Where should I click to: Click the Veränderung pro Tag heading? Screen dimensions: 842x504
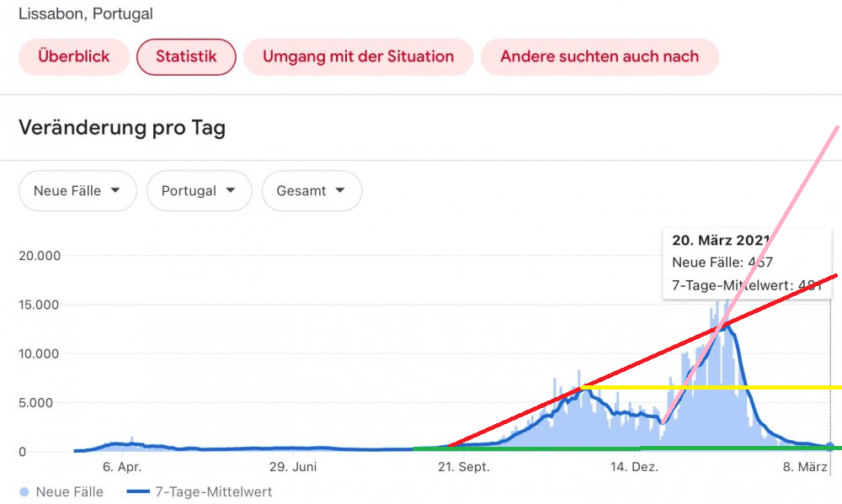tap(122, 128)
